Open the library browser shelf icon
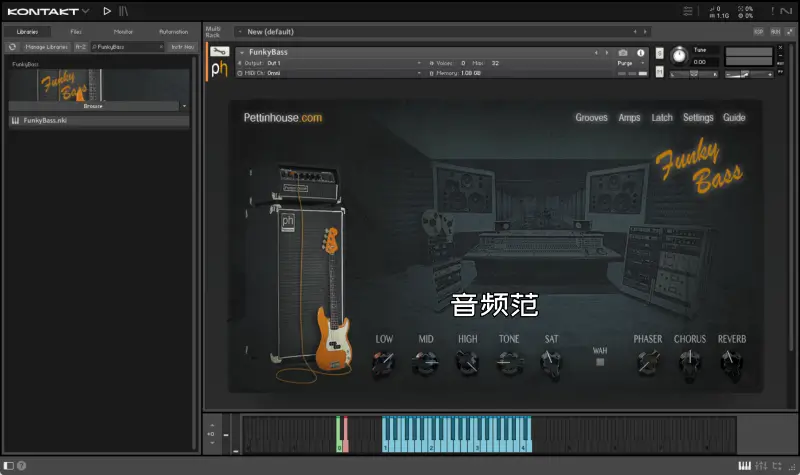The image size is (800, 475). click(x=123, y=11)
